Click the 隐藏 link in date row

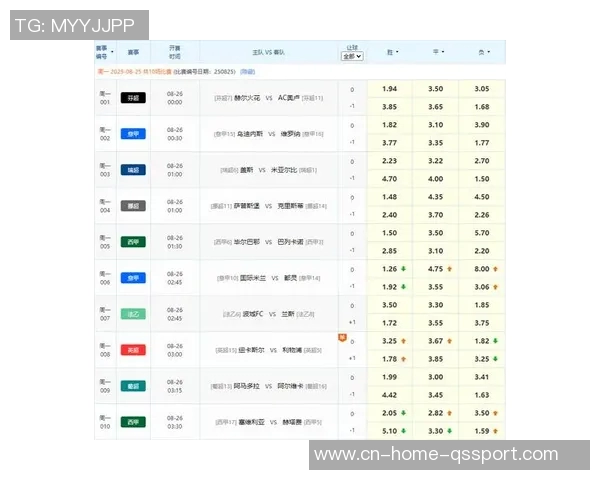pyautogui.click(x=247, y=72)
